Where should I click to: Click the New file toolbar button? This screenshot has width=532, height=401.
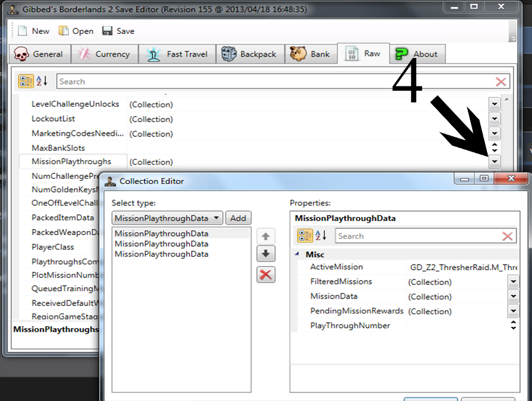pyautogui.click(x=33, y=31)
